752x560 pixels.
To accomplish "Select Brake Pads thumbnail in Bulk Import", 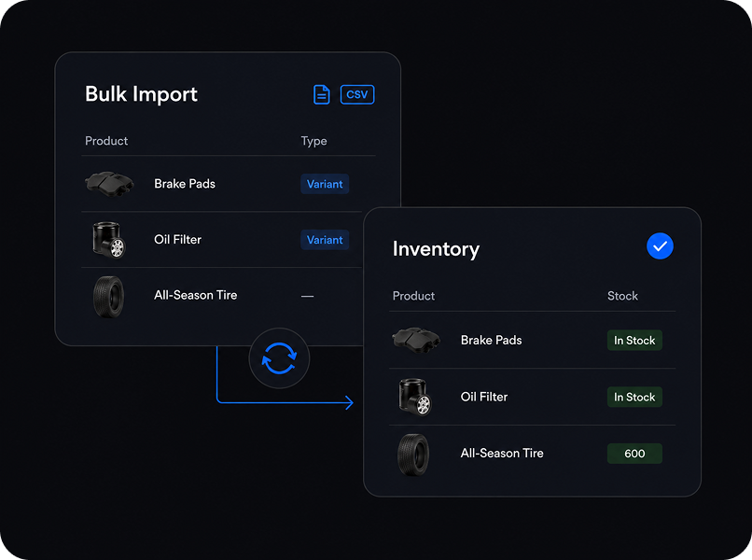I will (109, 183).
